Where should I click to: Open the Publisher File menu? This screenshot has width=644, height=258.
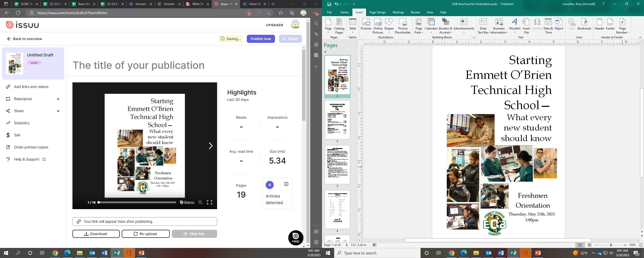(329, 12)
